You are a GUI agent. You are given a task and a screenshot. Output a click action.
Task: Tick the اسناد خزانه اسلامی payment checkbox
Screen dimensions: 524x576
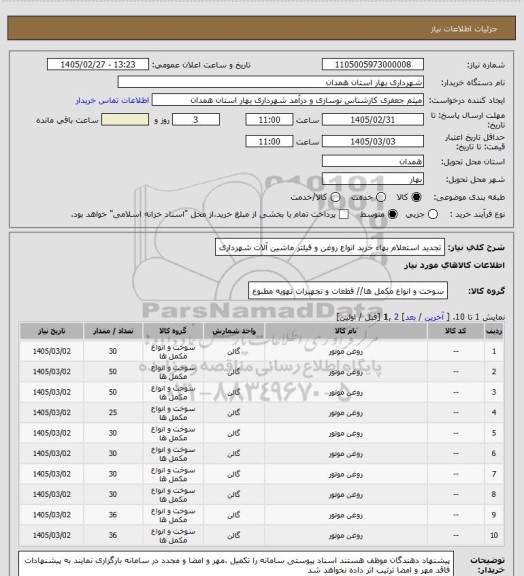coord(344,214)
